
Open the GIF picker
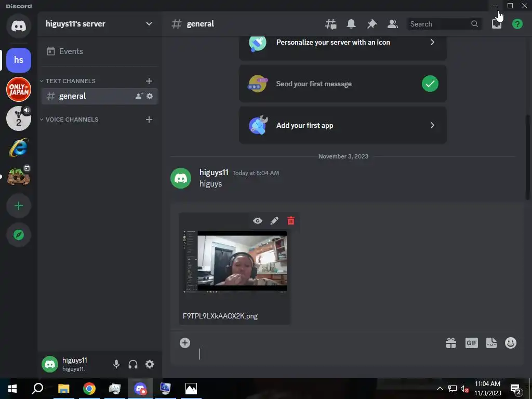pos(472,343)
